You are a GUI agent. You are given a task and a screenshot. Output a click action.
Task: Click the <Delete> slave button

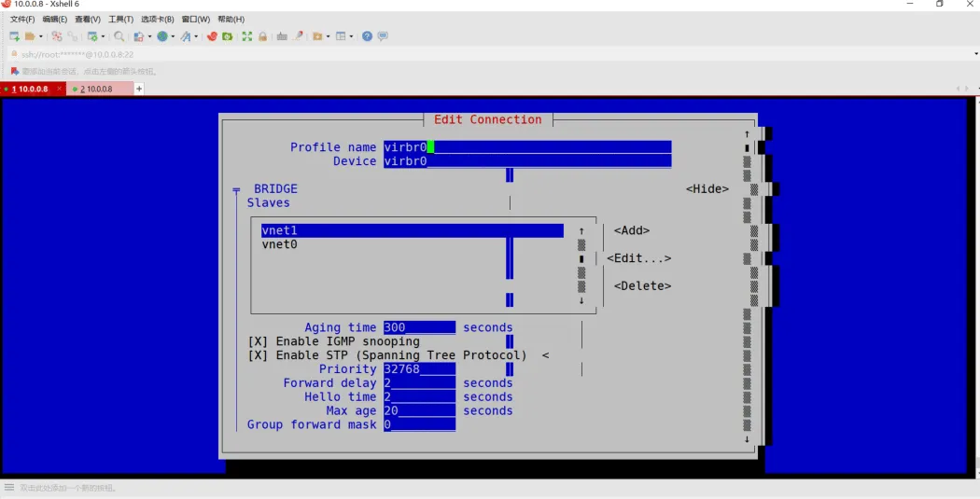point(642,285)
